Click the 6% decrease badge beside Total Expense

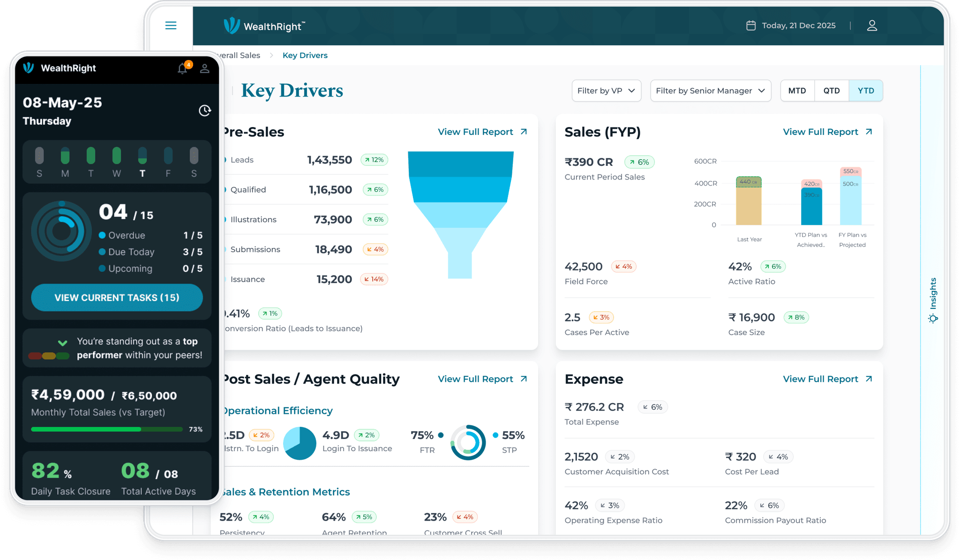pyautogui.click(x=652, y=407)
